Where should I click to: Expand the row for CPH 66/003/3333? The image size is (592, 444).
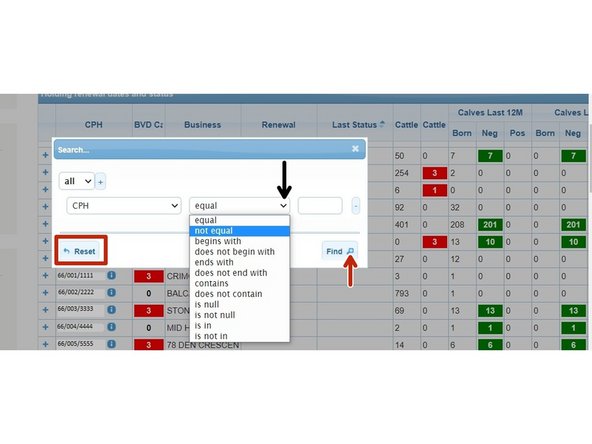(x=46, y=310)
